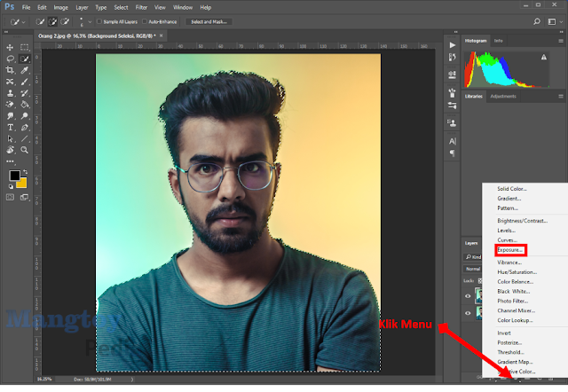The height and width of the screenshot is (392, 568).
Task: Open Edit Toolbar three-dots button
Action: [x=10, y=161]
